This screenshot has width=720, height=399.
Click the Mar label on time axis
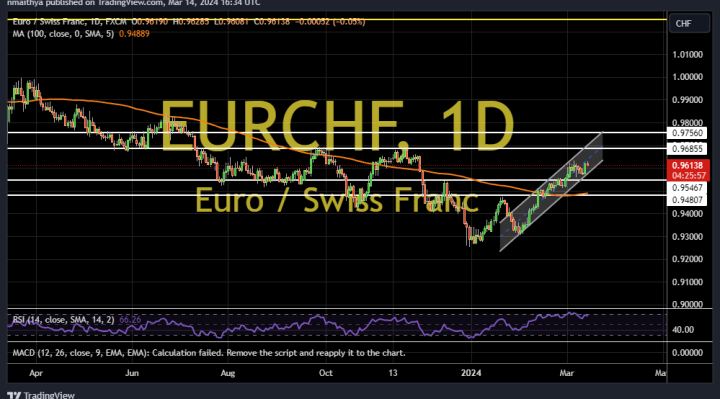[567, 373]
